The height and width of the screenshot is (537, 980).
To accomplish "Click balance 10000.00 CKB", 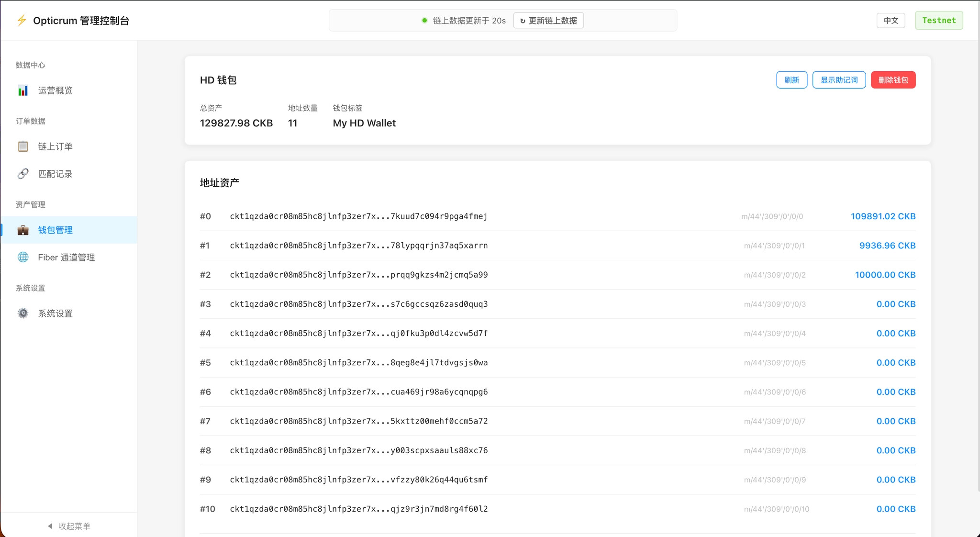I will point(885,275).
